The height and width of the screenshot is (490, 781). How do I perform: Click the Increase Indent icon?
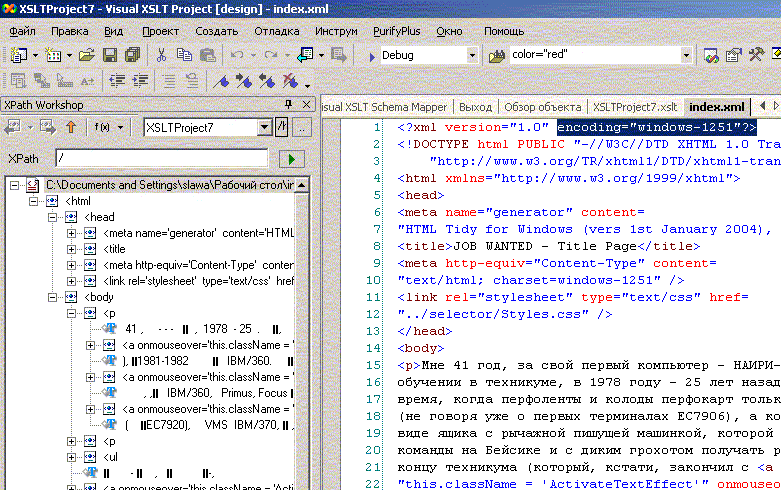pos(140,81)
